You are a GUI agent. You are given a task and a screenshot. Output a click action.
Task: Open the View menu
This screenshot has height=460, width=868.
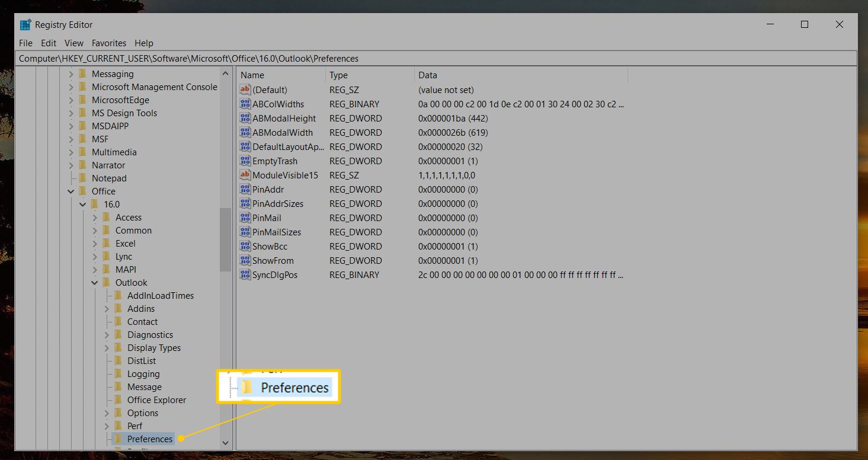(x=74, y=43)
